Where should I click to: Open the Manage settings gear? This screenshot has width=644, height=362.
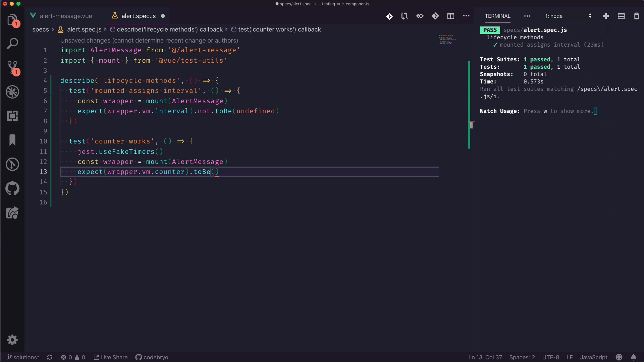pos(12,340)
